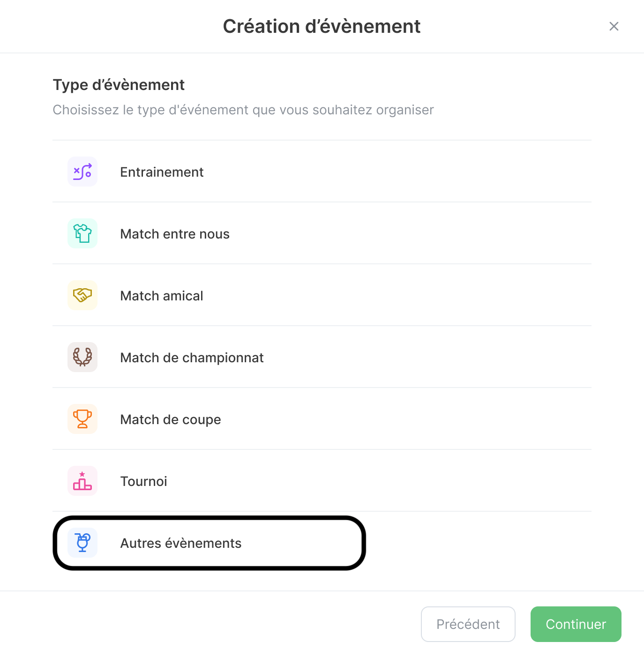This screenshot has height=657, width=644.
Task: Click the yellow handshake Match amical icon
Action: tap(82, 295)
